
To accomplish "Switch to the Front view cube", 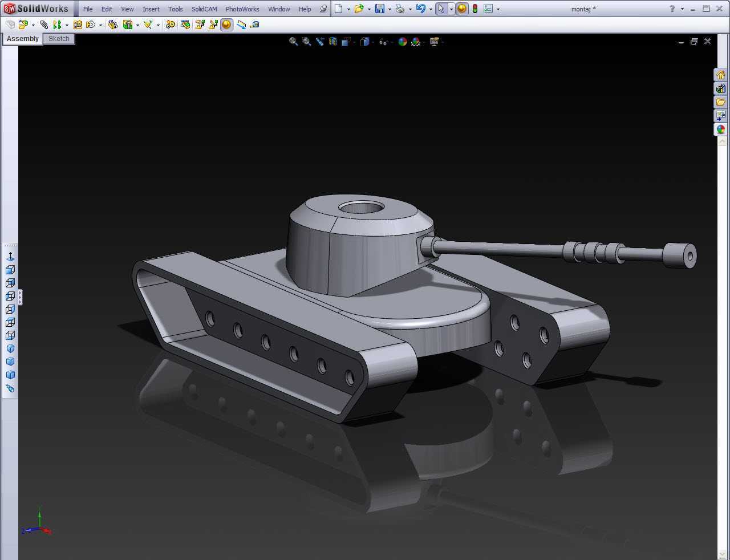I will tap(10, 270).
